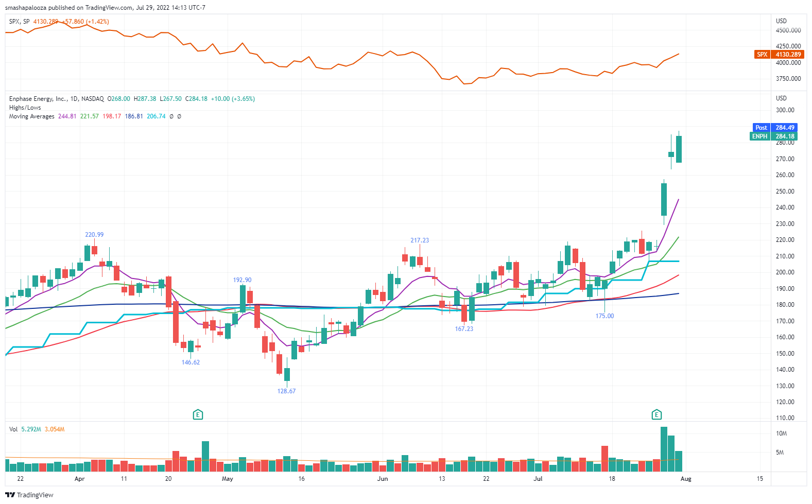The image size is (812, 504).
Task: Click the 4500.000 SPX axis label
Action: [x=788, y=30]
